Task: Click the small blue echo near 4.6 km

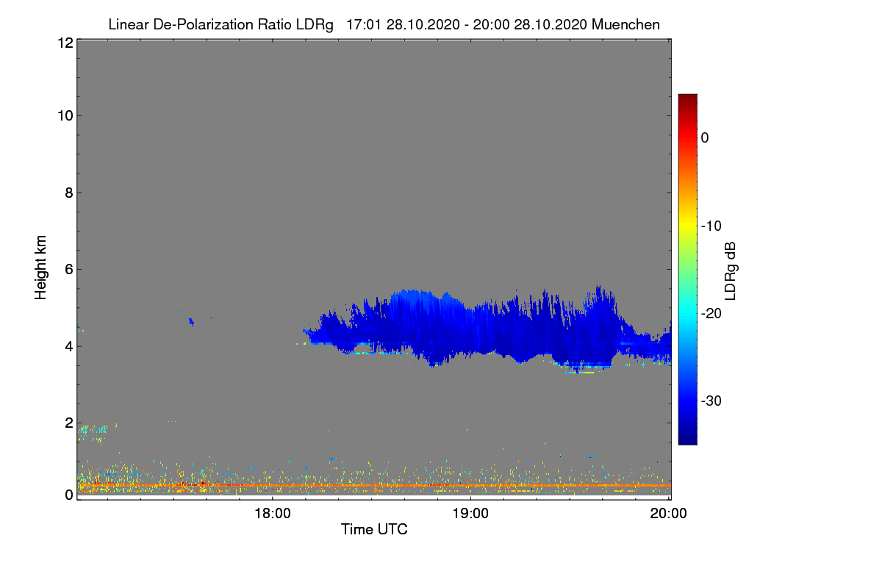Action: pos(191,321)
